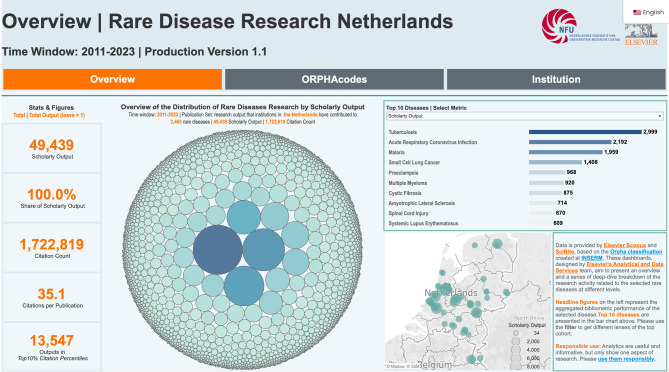This screenshot has height=372, width=669.
Task: Open the use them responsibly link
Action: (626, 359)
